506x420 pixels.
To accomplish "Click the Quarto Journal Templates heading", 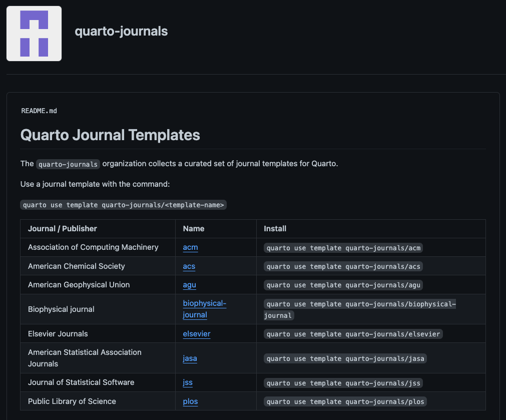I will click(110, 135).
